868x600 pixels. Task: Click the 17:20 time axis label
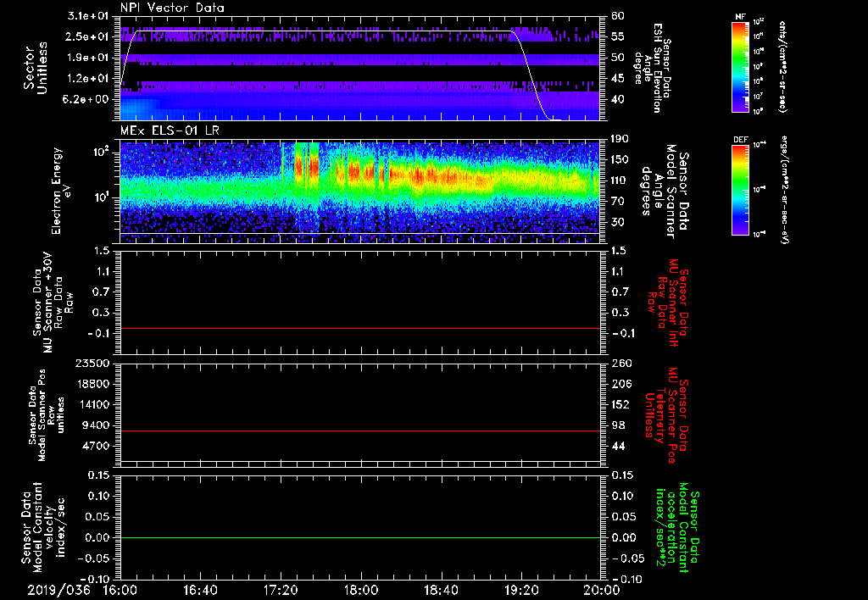tap(281, 591)
